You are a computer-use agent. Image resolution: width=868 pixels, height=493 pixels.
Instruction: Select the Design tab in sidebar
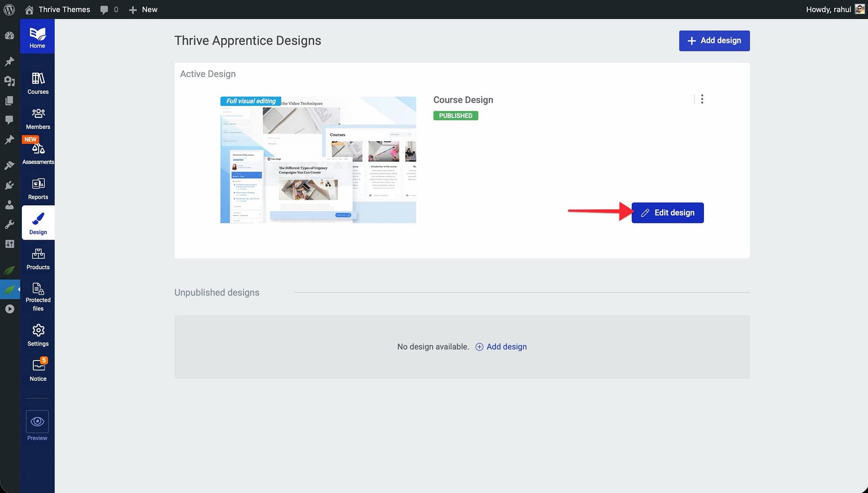click(x=38, y=223)
